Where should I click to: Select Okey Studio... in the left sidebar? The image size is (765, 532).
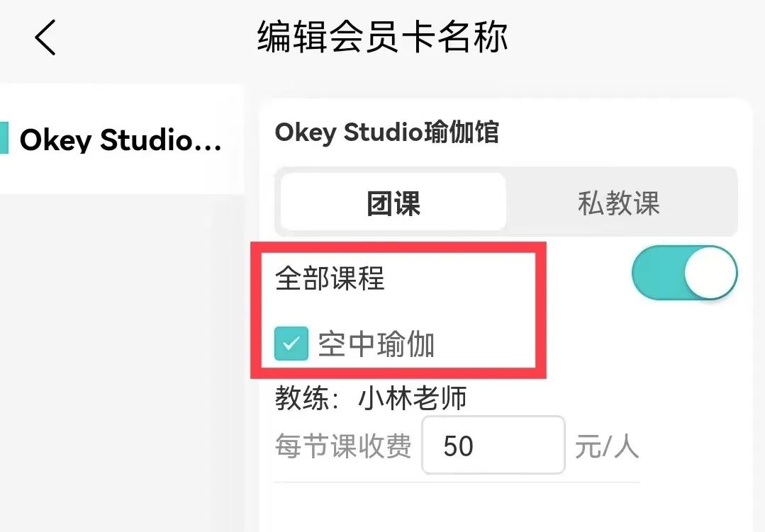(x=121, y=140)
